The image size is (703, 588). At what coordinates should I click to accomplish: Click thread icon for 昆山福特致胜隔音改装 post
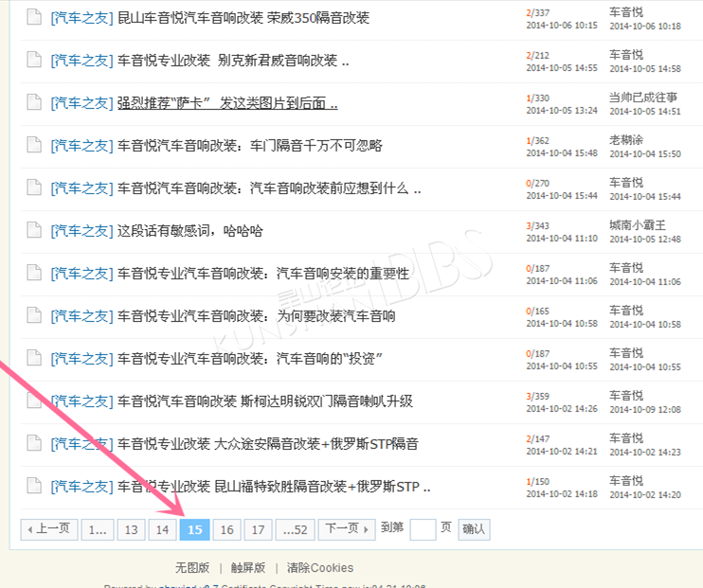pyautogui.click(x=33, y=486)
